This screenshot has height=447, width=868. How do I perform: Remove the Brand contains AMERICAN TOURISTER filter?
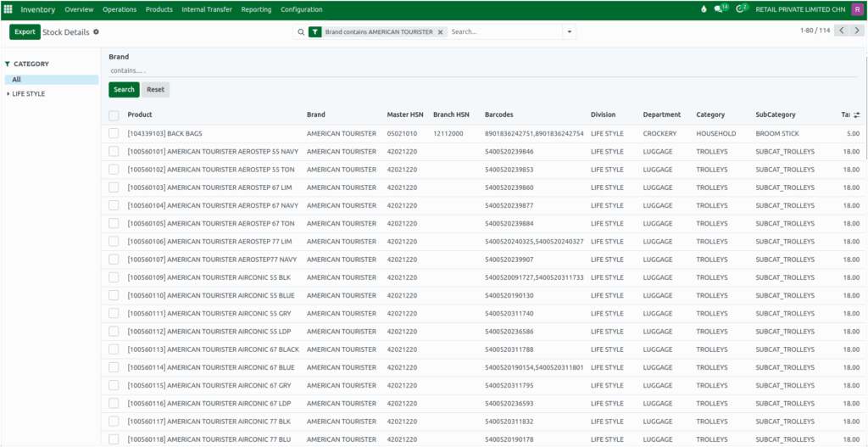(440, 32)
